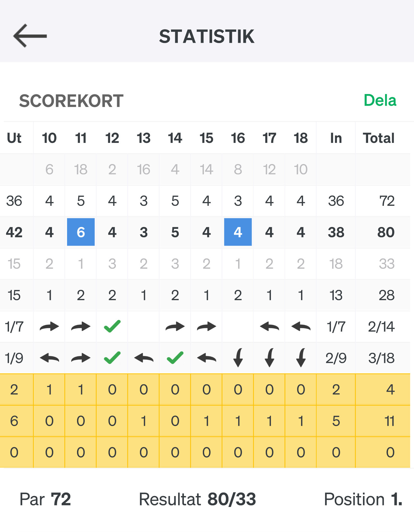
Task: Tap the green GIR checkmark on hole 14
Action: (175, 358)
